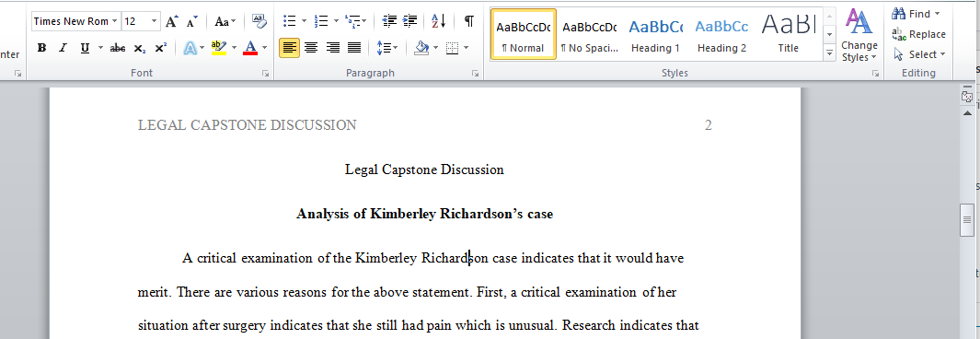
Task: Click the Clear Formatting icon
Action: 259,22
